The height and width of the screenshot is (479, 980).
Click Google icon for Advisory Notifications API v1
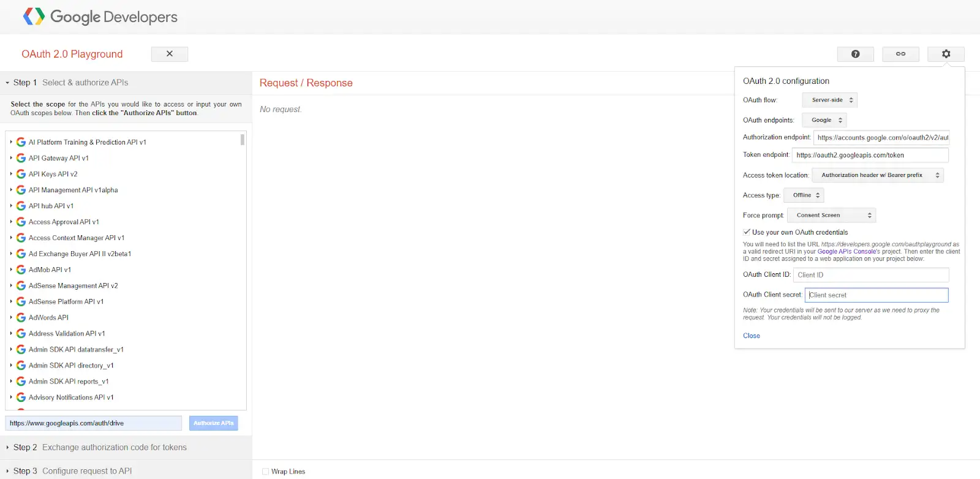tap(21, 397)
